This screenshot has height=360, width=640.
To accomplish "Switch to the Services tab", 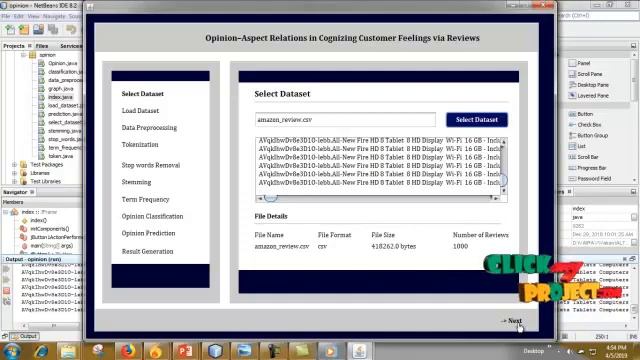I will (71, 46).
